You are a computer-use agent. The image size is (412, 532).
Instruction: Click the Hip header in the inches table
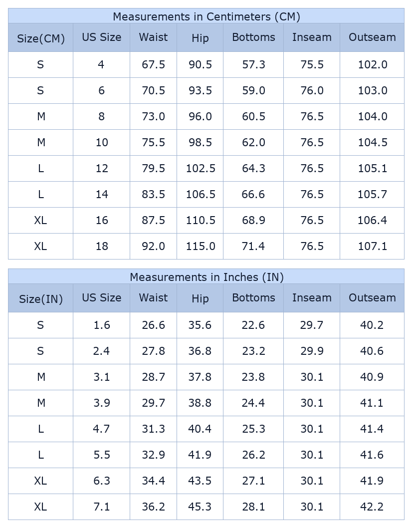pos(200,299)
